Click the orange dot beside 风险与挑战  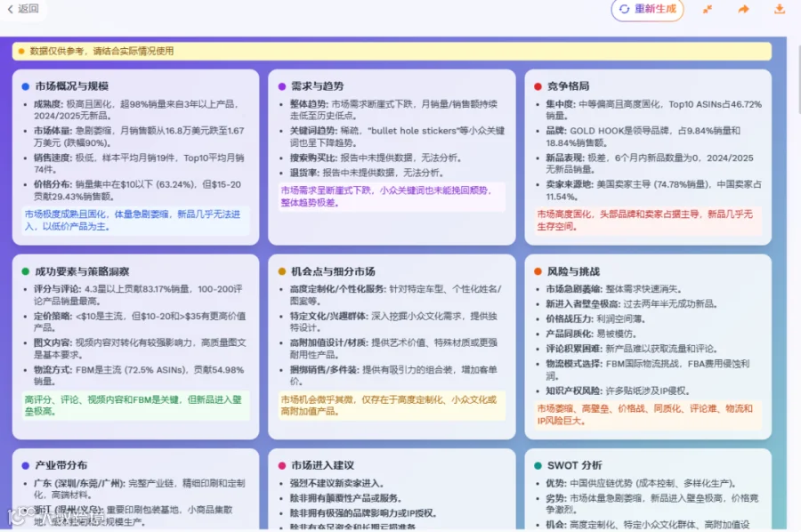tap(538, 271)
